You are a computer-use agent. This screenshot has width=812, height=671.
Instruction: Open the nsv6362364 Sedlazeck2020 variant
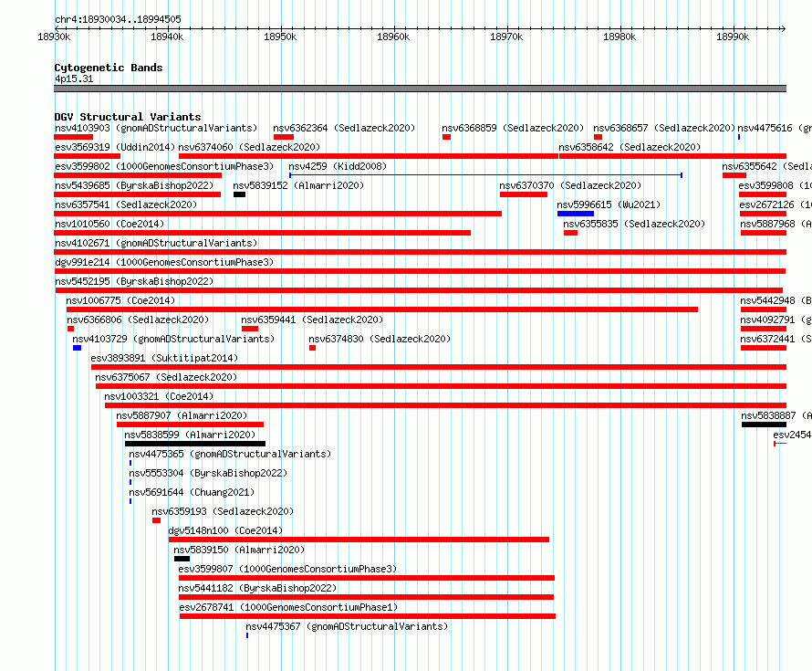pos(344,128)
